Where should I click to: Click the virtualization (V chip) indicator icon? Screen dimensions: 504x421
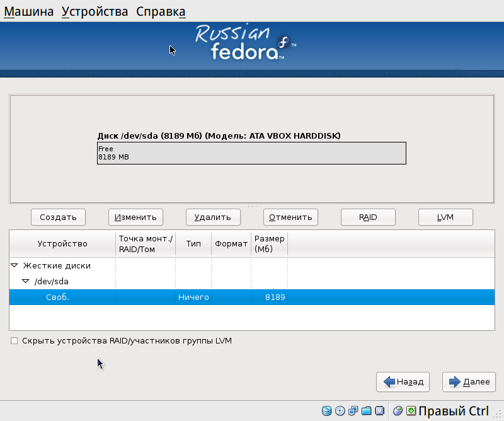[x=380, y=411]
